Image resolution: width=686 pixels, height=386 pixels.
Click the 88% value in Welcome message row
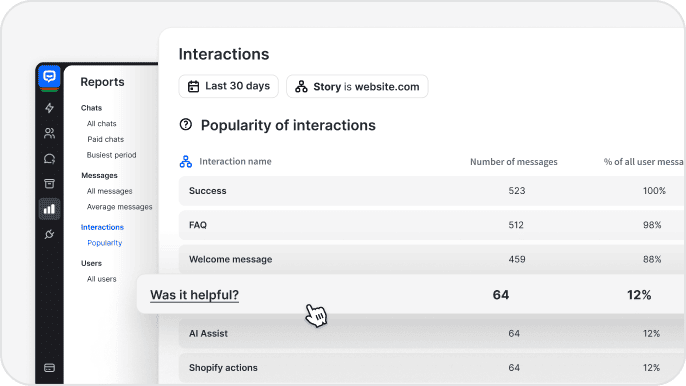[652, 259]
